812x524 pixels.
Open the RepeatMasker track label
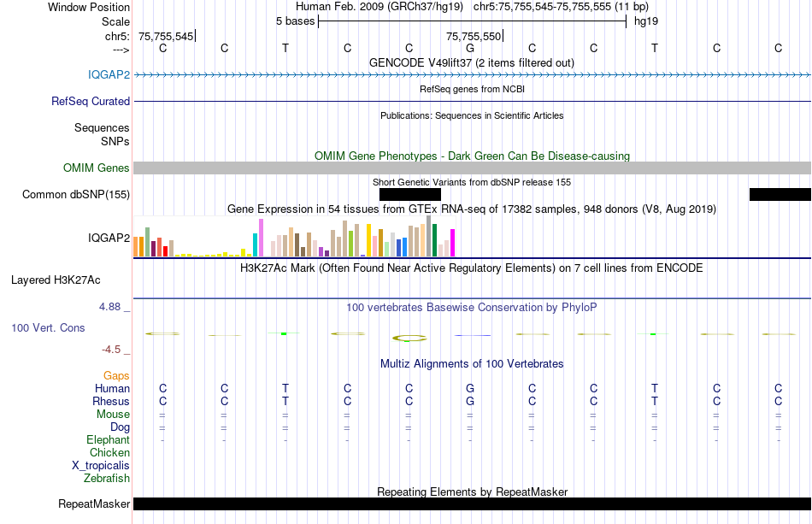(x=94, y=503)
